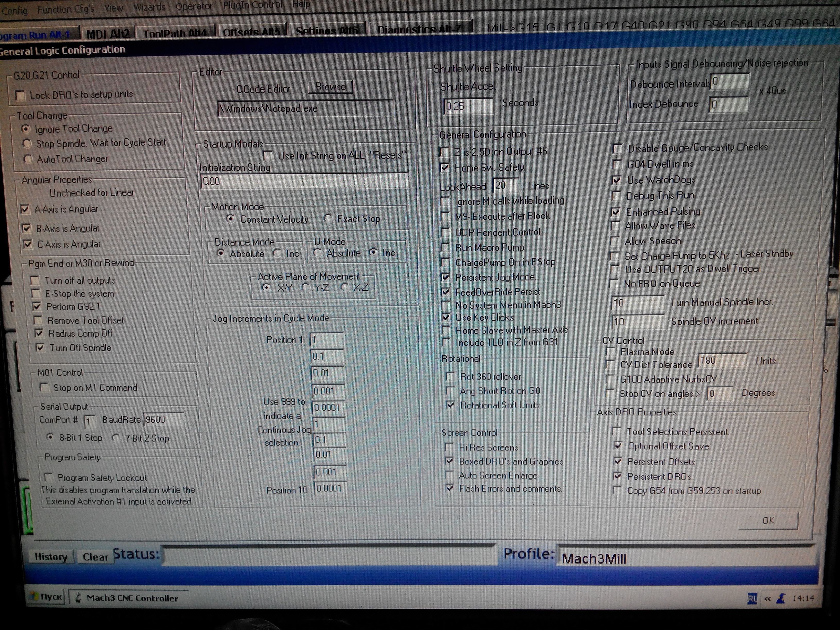
Task: Choose Auto Tool Changer option
Action: pyautogui.click(x=28, y=159)
